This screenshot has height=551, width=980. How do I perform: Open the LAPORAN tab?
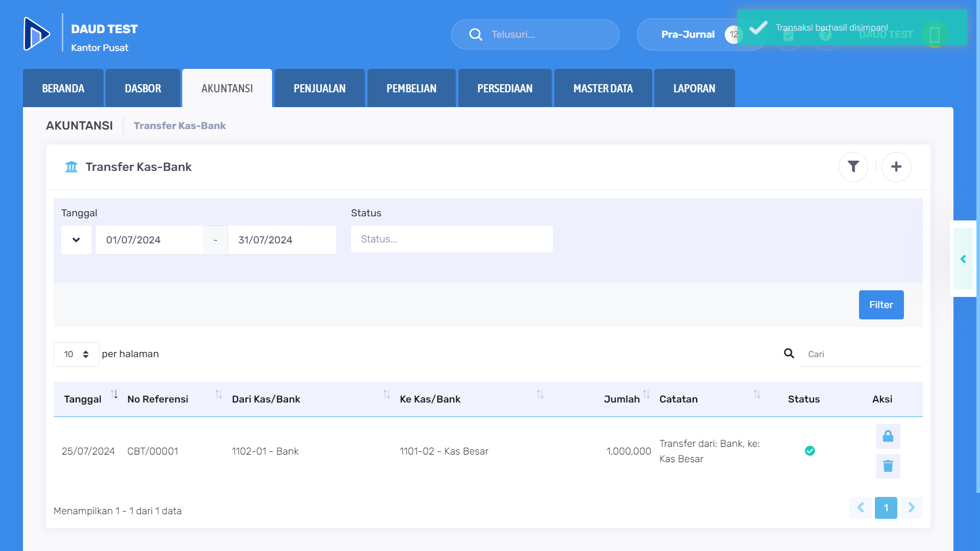pos(694,88)
